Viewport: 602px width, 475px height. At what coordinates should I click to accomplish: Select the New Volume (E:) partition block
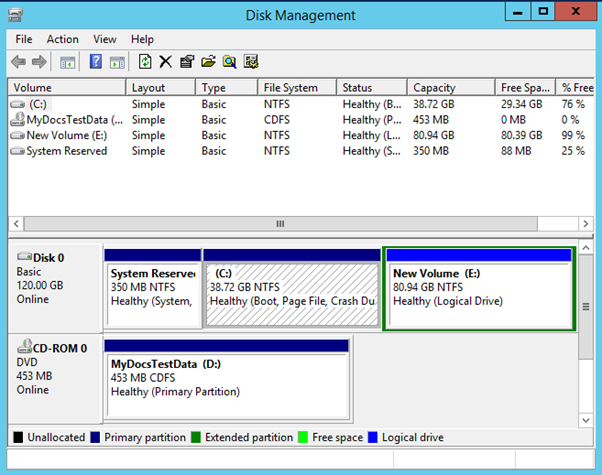[479, 288]
